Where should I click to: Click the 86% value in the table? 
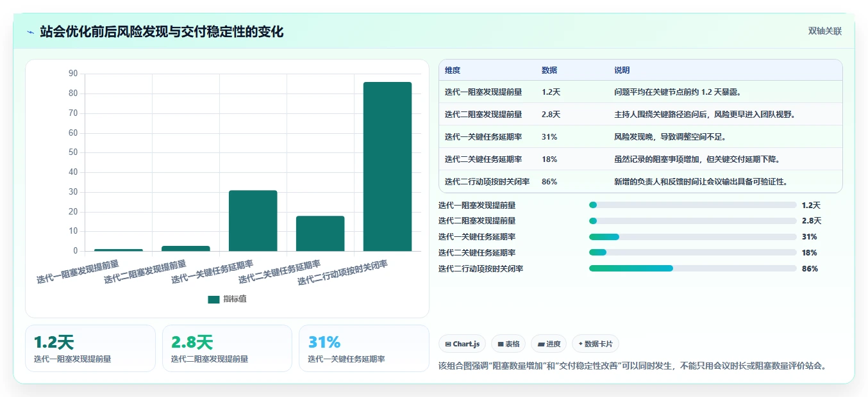click(x=549, y=182)
